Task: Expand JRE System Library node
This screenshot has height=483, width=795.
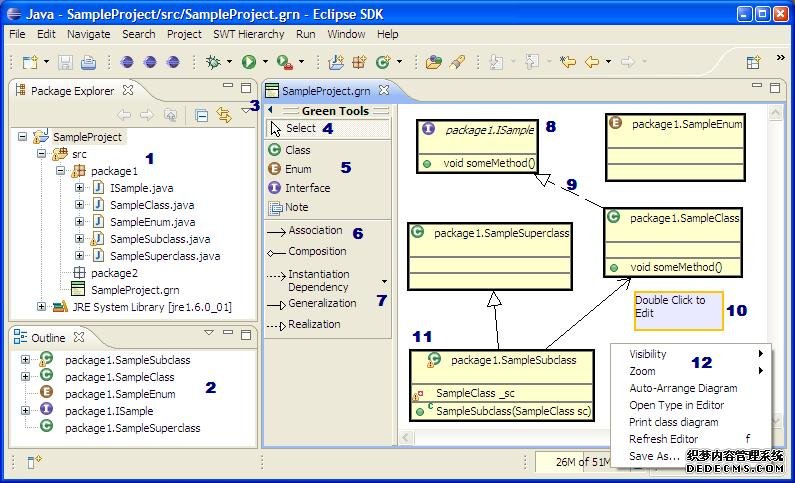Action: click(x=42, y=307)
